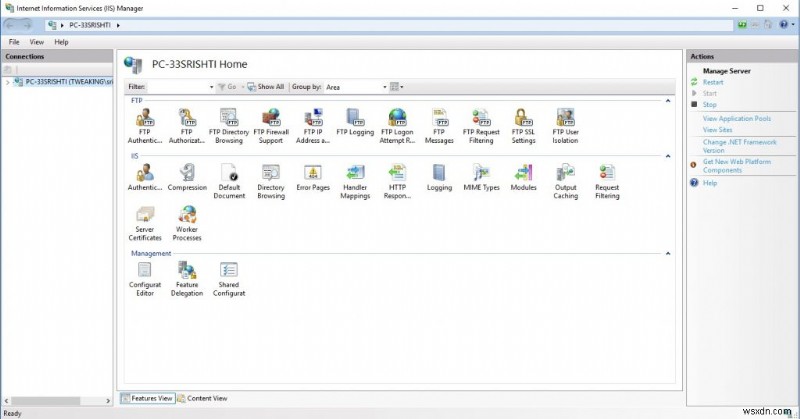Click Stop in Actions pane
800x419 pixels.
coord(709,105)
